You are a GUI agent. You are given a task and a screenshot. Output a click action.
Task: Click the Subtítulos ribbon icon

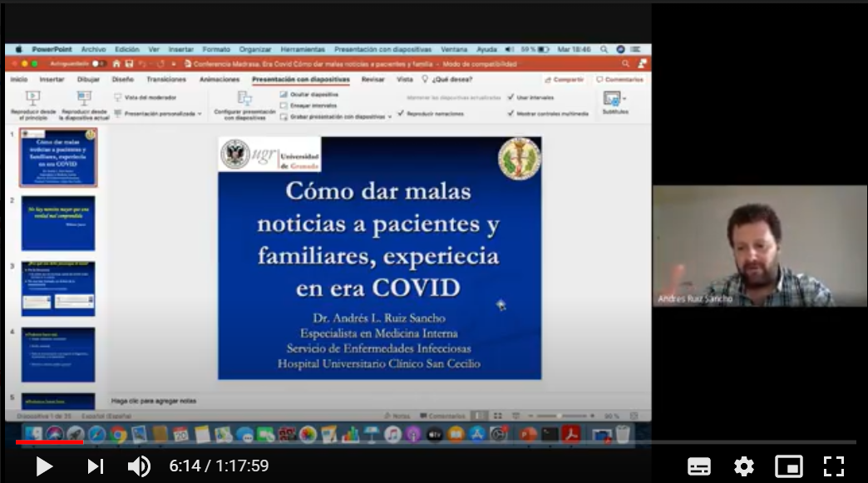click(x=613, y=99)
